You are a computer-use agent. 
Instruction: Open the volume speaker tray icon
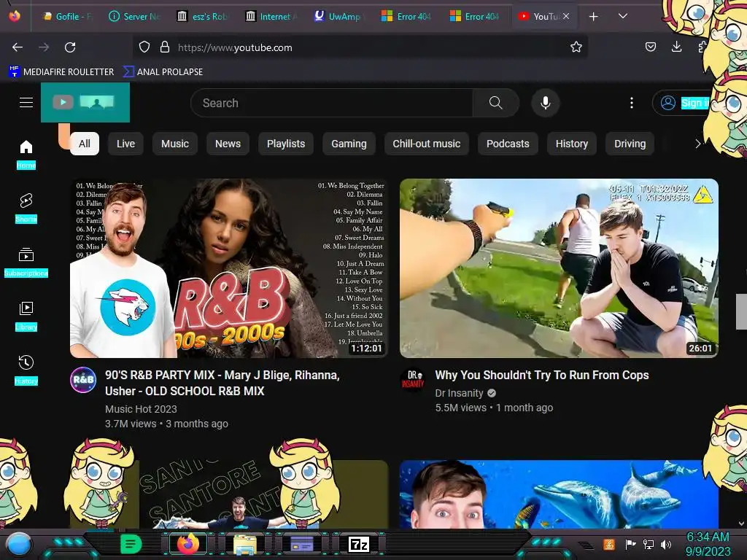click(666, 544)
